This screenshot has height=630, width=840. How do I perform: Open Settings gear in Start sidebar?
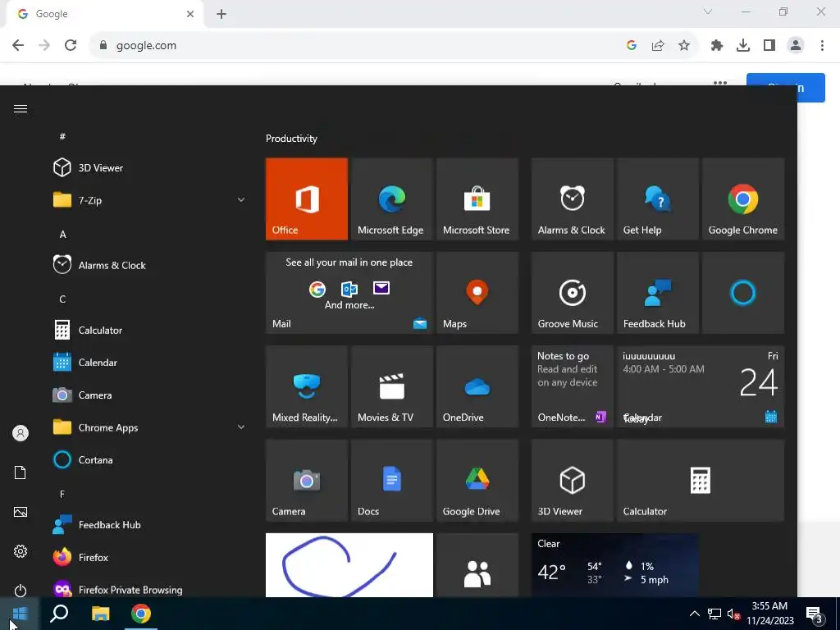click(21, 551)
